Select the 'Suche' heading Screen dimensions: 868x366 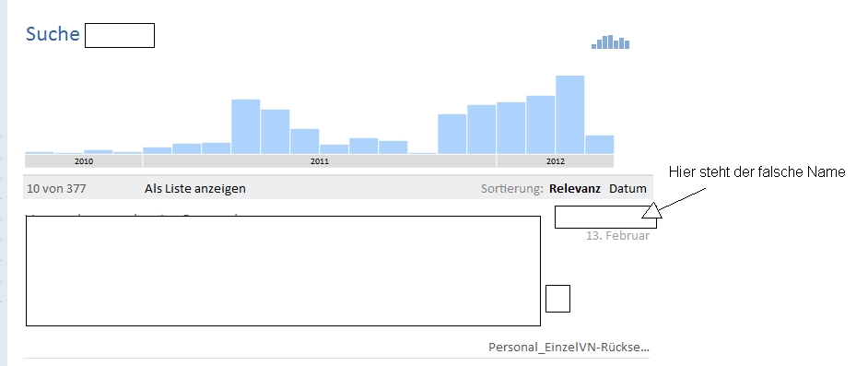coord(53,34)
